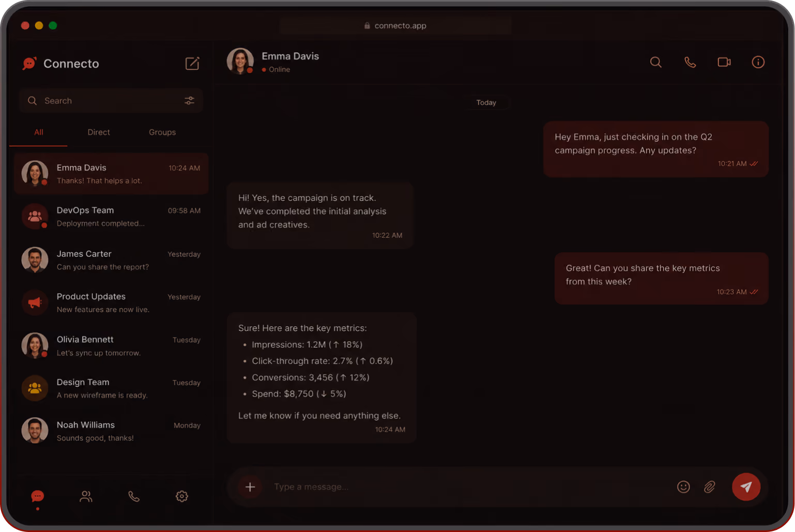Screen dimensions: 795x532
Task: Switch to the Direct tab
Action: tap(99, 132)
